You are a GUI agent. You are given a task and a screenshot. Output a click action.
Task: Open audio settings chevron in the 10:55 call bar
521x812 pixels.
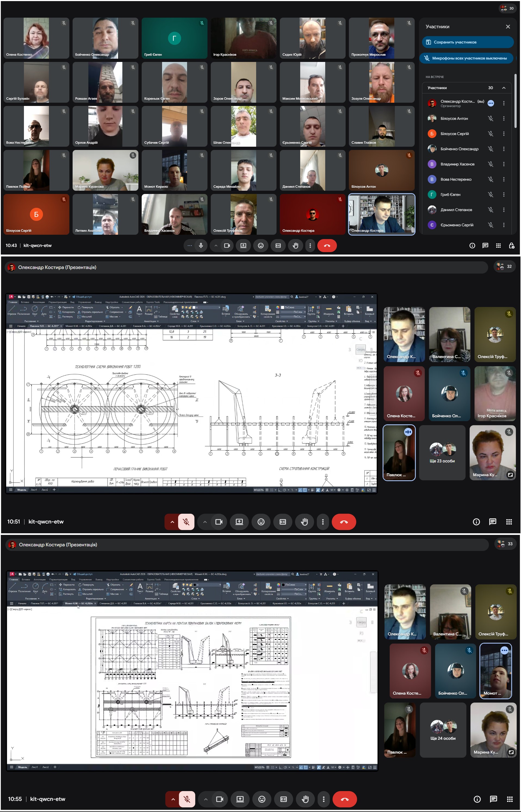click(x=173, y=800)
